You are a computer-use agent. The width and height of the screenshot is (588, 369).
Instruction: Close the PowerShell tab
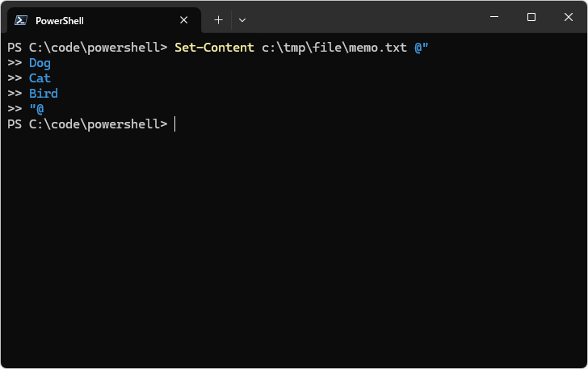(x=187, y=20)
